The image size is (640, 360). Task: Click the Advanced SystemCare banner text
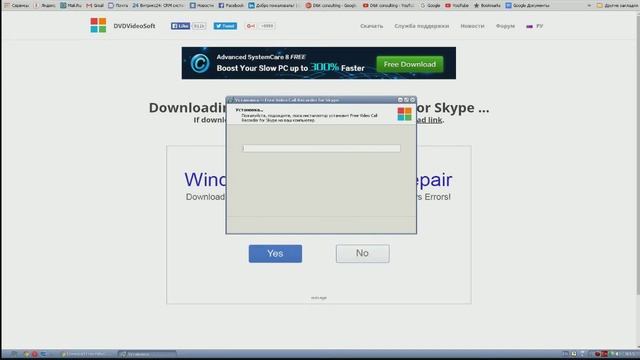point(290,63)
